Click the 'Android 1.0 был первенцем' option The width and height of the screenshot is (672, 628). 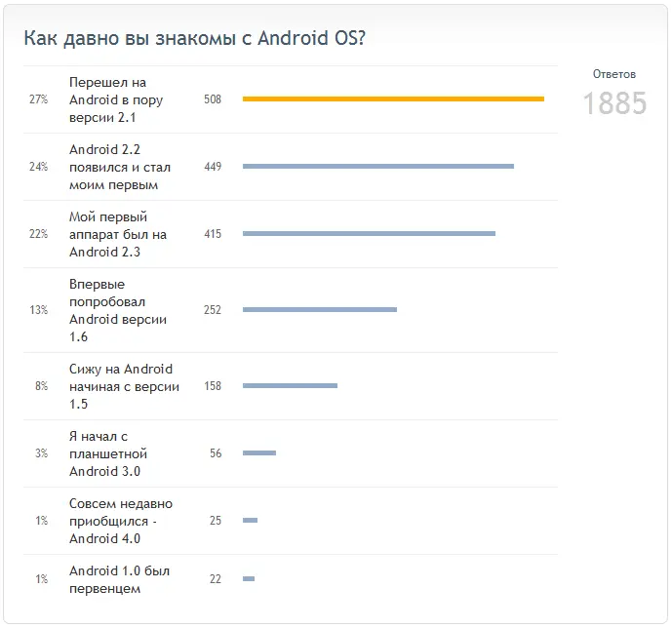(120, 579)
